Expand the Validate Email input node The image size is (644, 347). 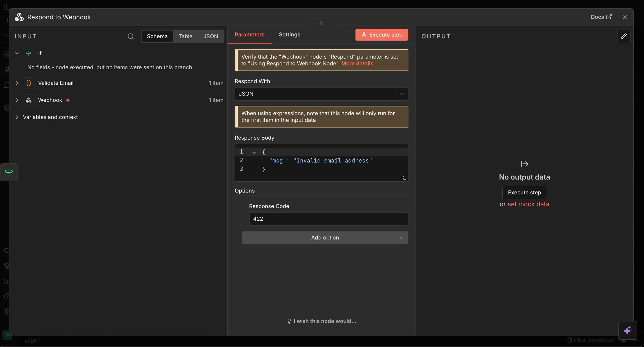coord(17,83)
